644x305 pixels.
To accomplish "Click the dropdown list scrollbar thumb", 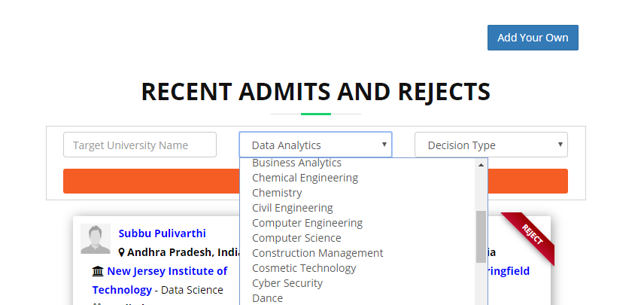I will click(x=481, y=236).
